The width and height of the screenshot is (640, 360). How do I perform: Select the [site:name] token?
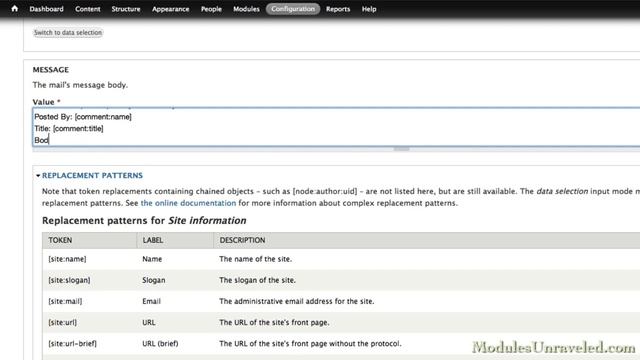tap(67, 259)
